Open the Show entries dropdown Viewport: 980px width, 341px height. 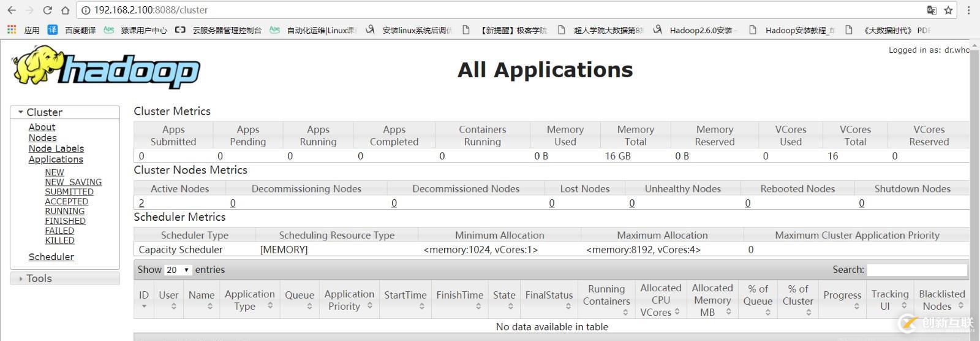coord(178,270)
